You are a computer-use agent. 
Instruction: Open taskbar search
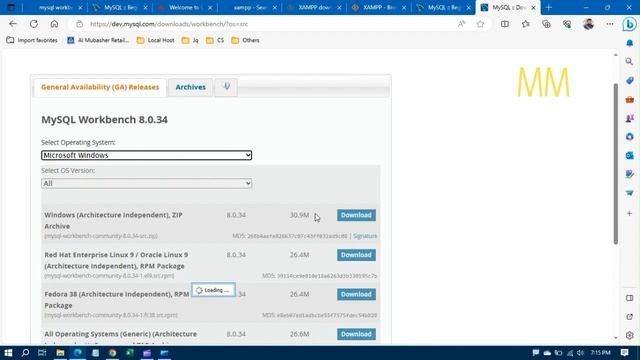coord(25,353)
